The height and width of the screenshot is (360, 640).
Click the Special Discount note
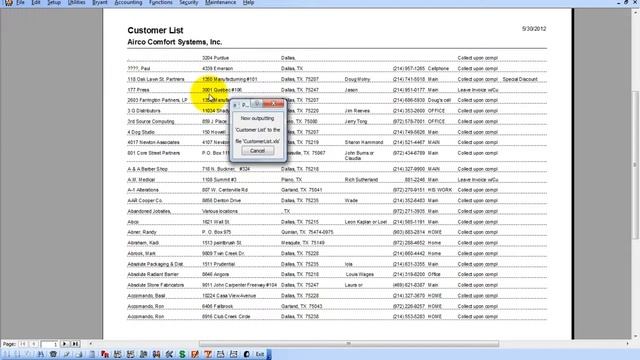pos(520,79)
